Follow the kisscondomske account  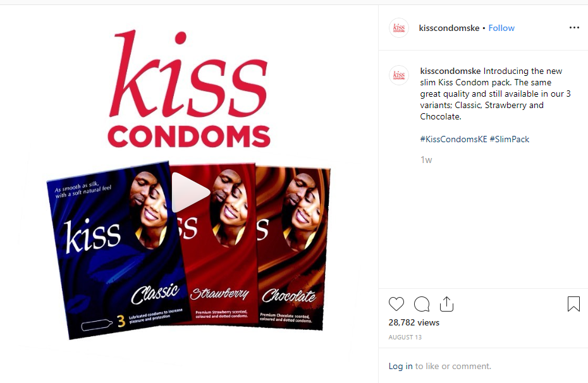[x=501, y=28]
